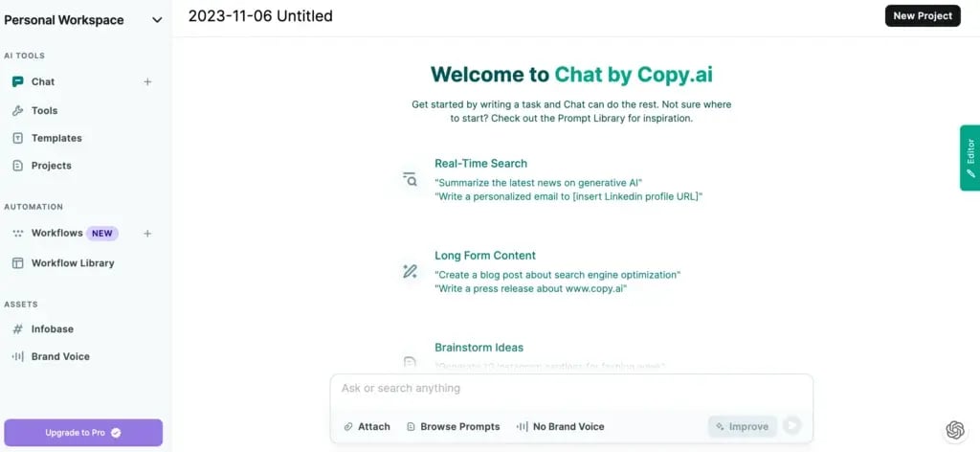Open the ChatGPT logo icon at bottom right

pyautogui.click(x=954, y=430)
